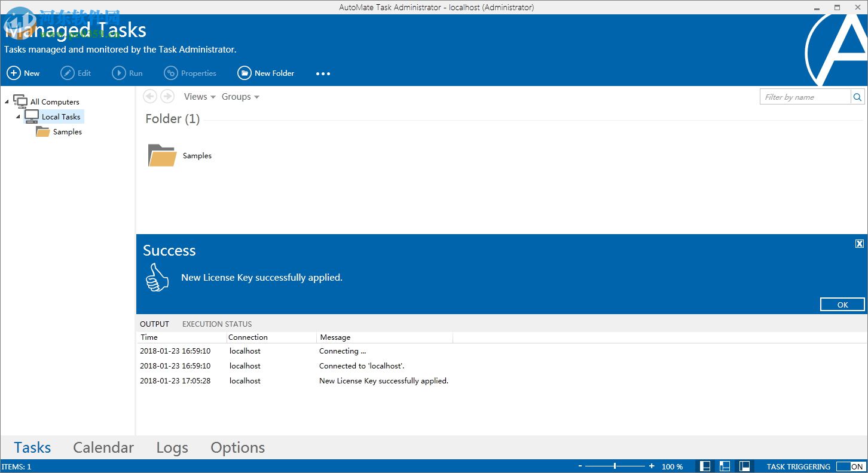Click the zoom slider handle
The height and width of the screenshot is (473, 868).
coord(615,466)
